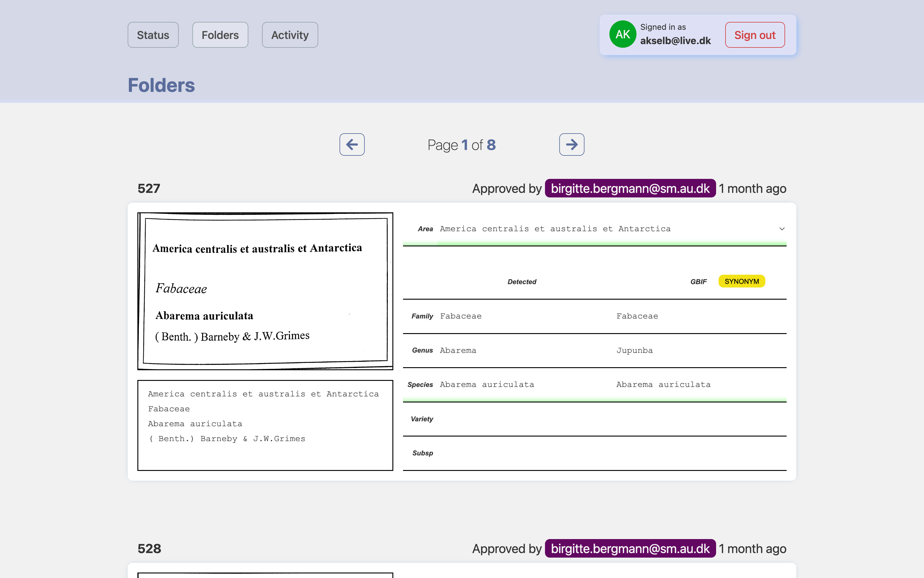Click the OCR transcribed text box
924x578 pixels.
tap(265, 425)
